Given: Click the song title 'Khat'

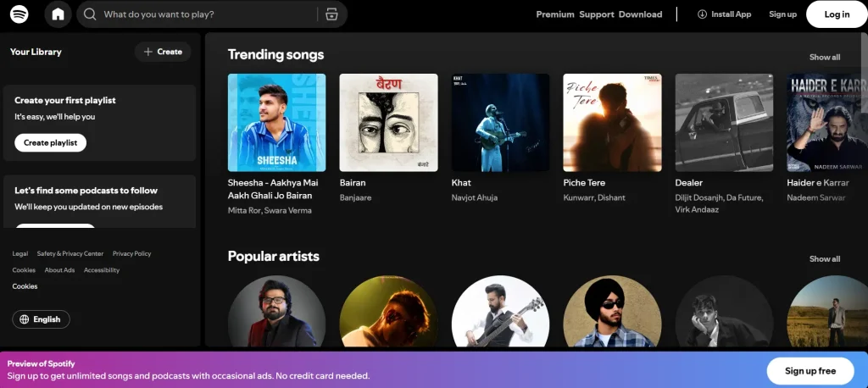Looking at the screenshot, I should [461, 183].
